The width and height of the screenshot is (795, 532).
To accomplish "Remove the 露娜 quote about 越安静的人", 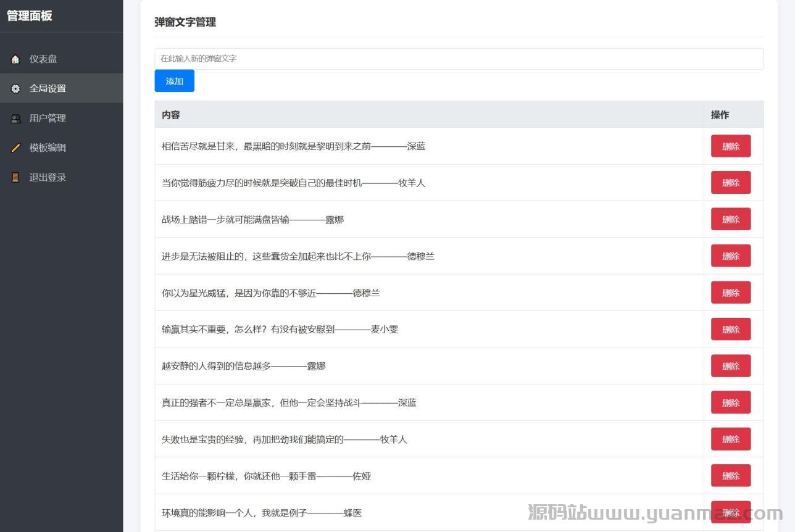I will click(730, 366).
